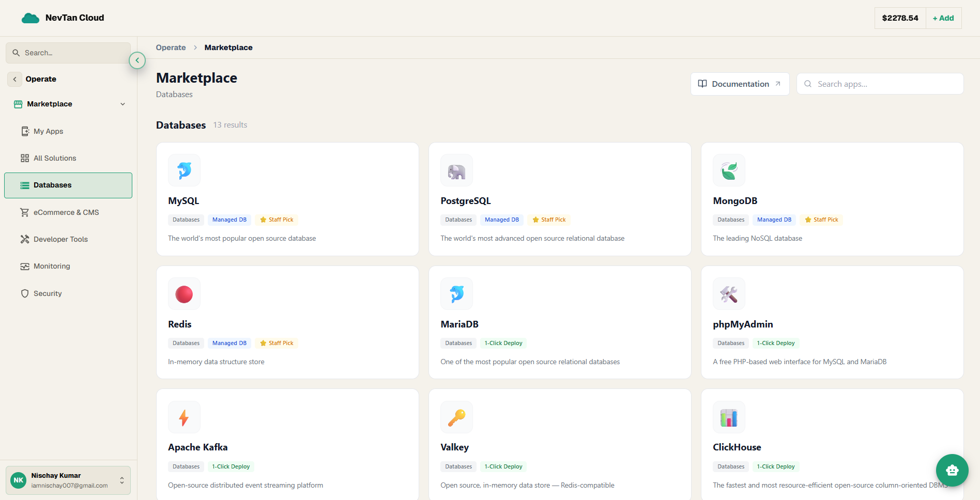Screen dimensions: 980x500
Task: Click the eCommerce & CMS cart icon
Action: pos(25,212)
